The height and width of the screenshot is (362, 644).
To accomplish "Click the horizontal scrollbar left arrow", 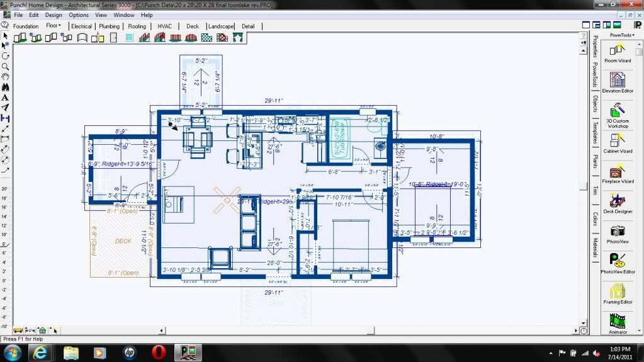I will 161,331.
